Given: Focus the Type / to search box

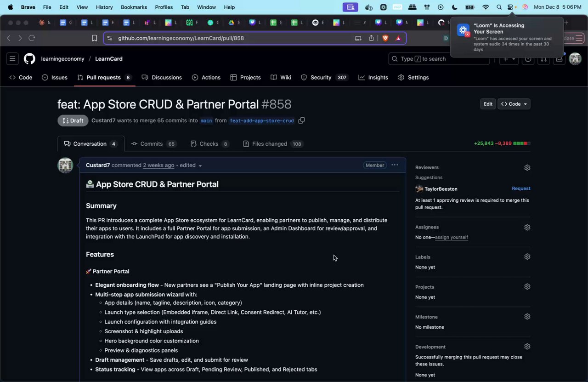Looking at the screenshot, I should pyautogui.click(x=439, y=59).
